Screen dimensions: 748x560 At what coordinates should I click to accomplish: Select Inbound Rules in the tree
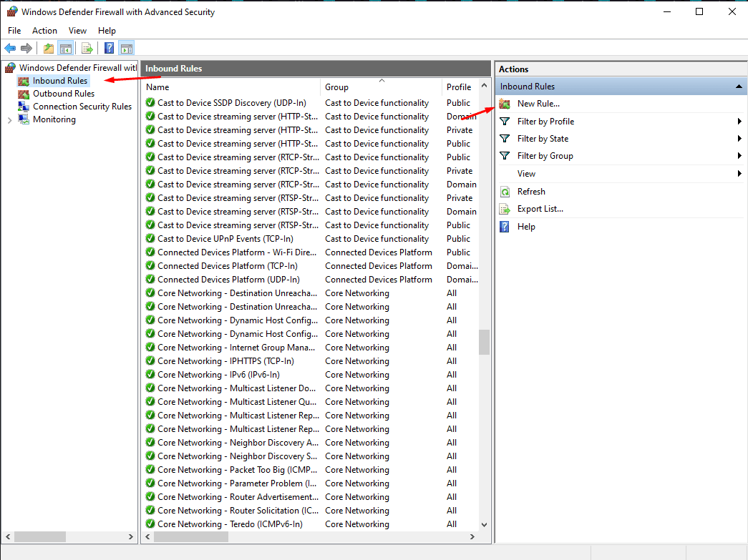[x=60, y=81]
